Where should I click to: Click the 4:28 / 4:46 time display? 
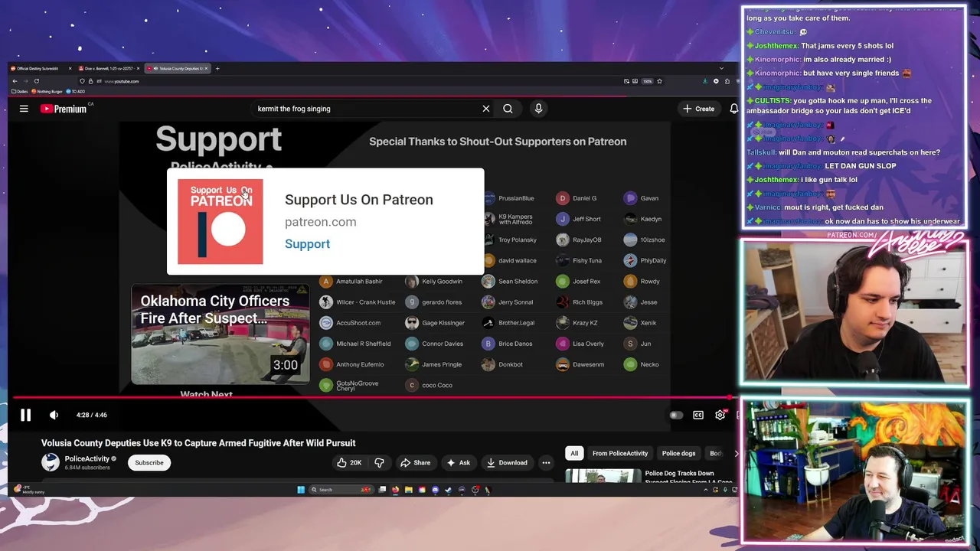coord(92,415)
